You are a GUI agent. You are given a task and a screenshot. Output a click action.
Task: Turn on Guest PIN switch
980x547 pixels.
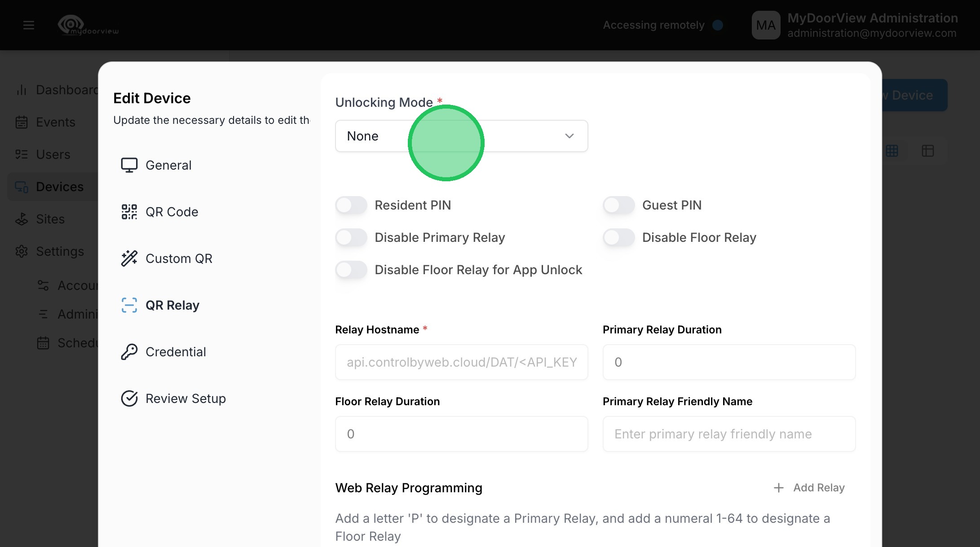click(618, 206)
